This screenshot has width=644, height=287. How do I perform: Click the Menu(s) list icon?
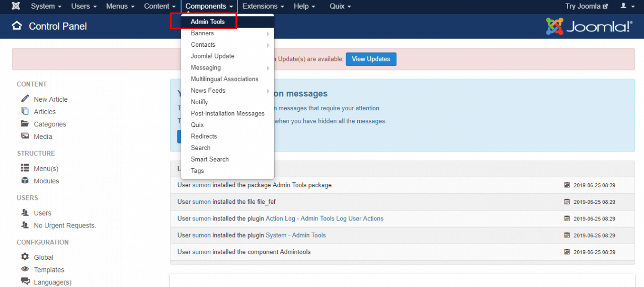(25, 168)
